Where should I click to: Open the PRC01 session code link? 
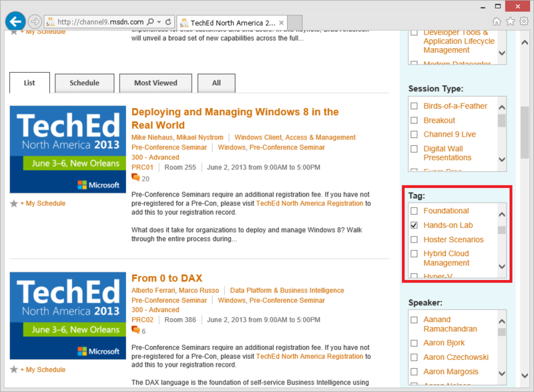tap(142, 167)
